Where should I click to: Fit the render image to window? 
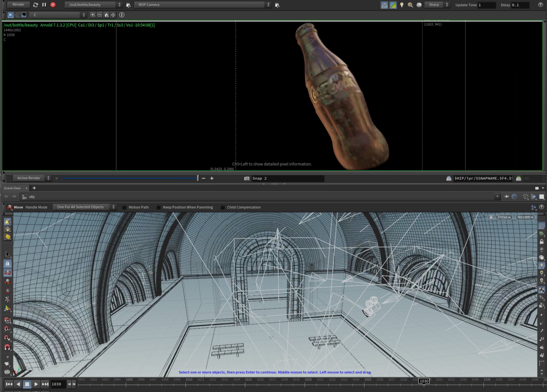click(x=113, y=15)
